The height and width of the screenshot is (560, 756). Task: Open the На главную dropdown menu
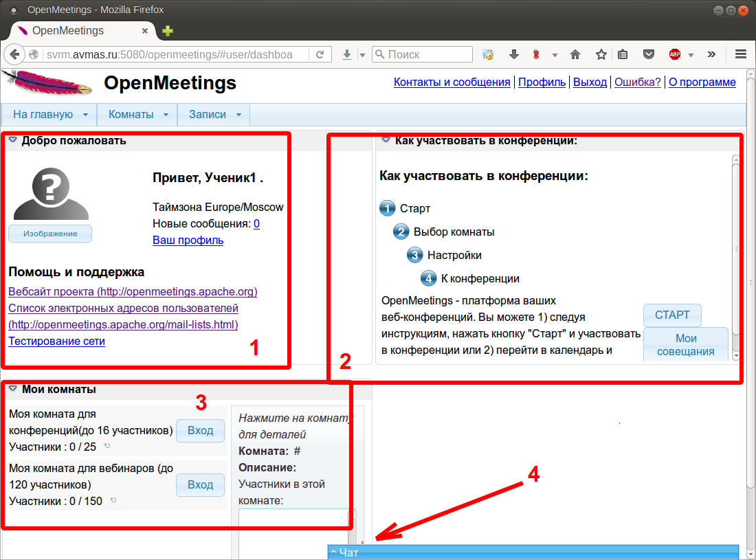[x=49, y=115]
